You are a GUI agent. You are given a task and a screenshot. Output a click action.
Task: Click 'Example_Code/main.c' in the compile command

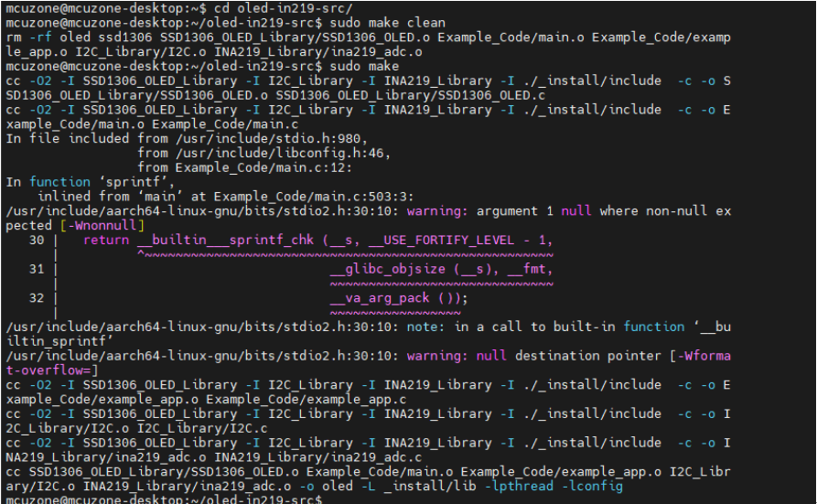pos(225,124)
